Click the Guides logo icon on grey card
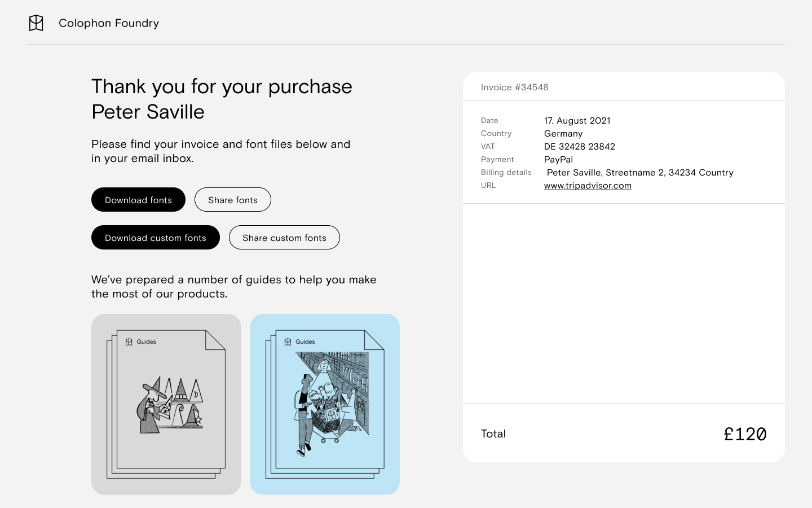 click(129, 342)
